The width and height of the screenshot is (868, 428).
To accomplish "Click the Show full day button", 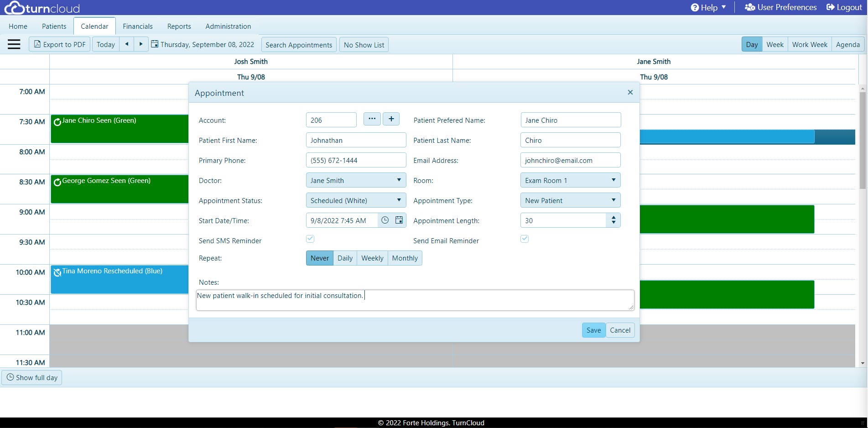I will (31, 377).
